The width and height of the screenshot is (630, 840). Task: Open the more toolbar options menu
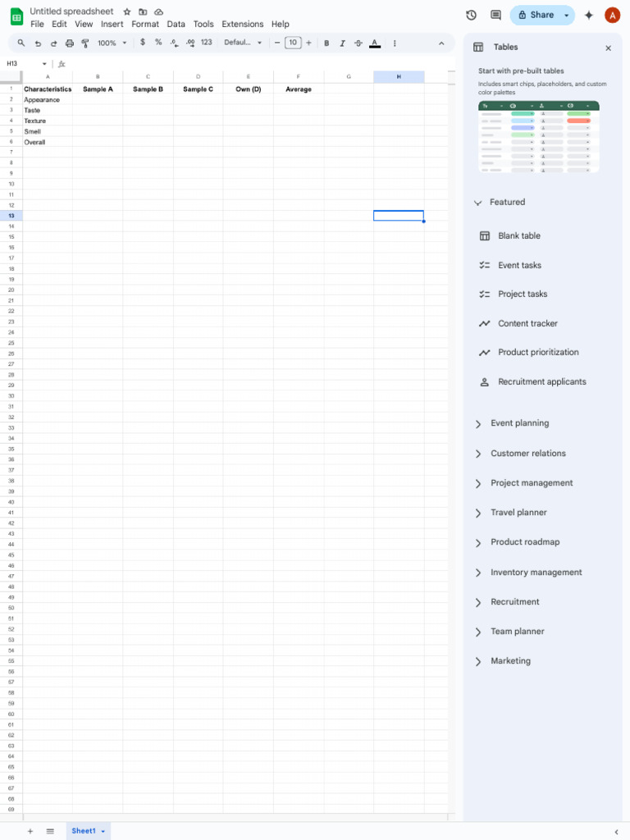[x=395, y=43]
